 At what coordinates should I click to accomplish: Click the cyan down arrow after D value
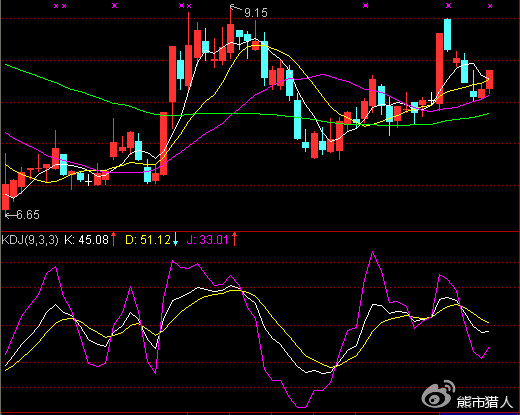(x=175, y=240)
